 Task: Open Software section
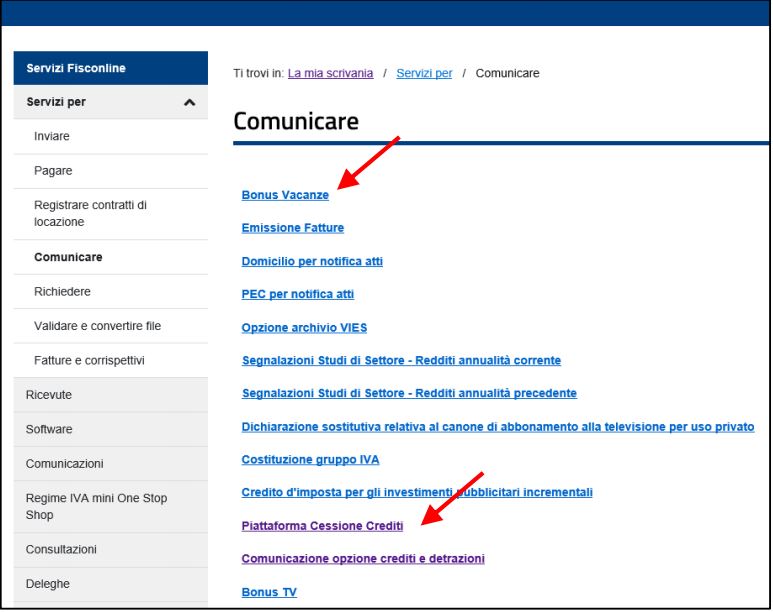click(x=110, y=430)
